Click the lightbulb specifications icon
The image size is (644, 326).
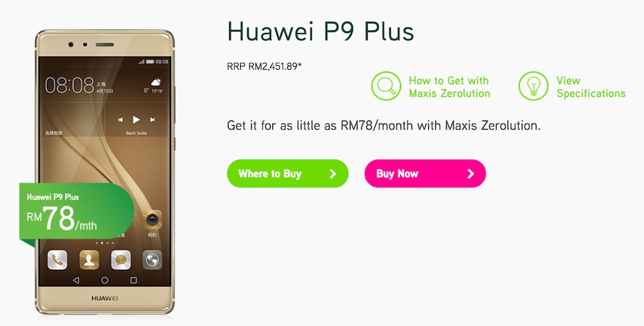click(x=533, y=86)
